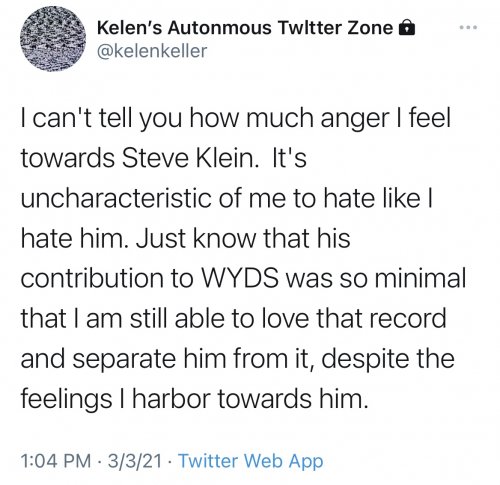The height and width of the screenshot is (485, 500).
Task: Click the first line starting I can't tell
Action: pyautogui.click(x=236, y=119)
